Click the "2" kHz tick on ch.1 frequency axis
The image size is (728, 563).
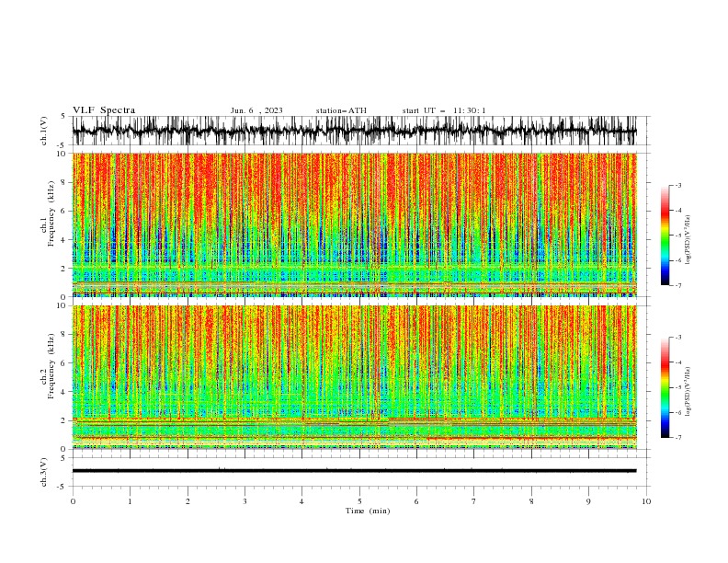click(x=65, y=268)
